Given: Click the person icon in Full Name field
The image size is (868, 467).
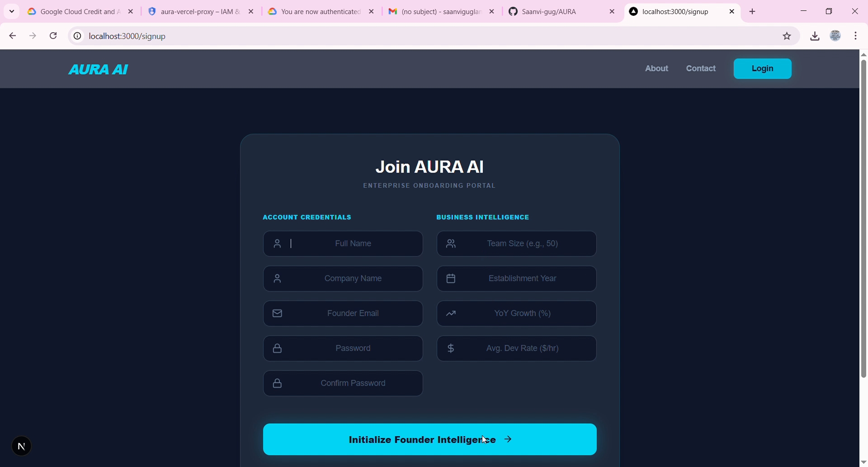Looking at the screenshot, I should click(278, 244).
